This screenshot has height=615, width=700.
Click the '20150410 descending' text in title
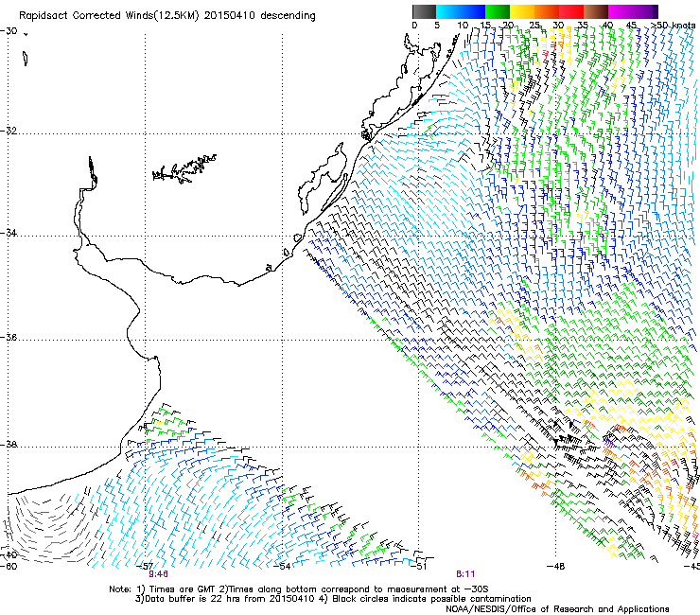point(260,16)
